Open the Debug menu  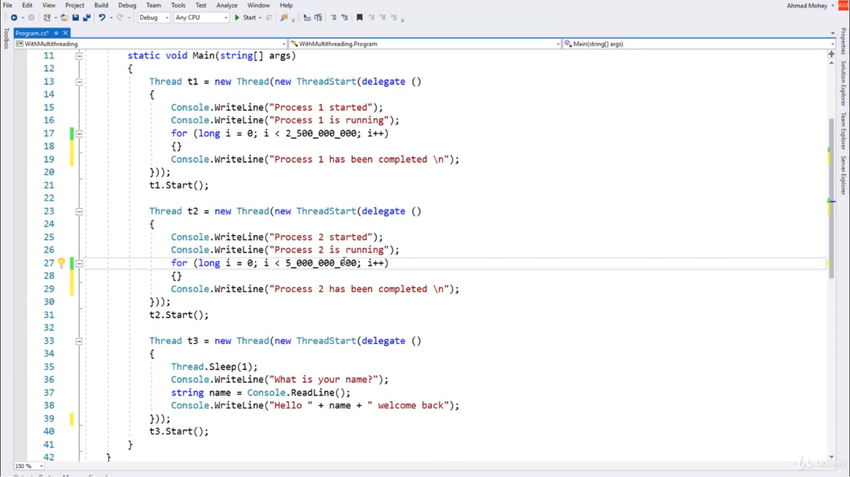click(127, 5)
